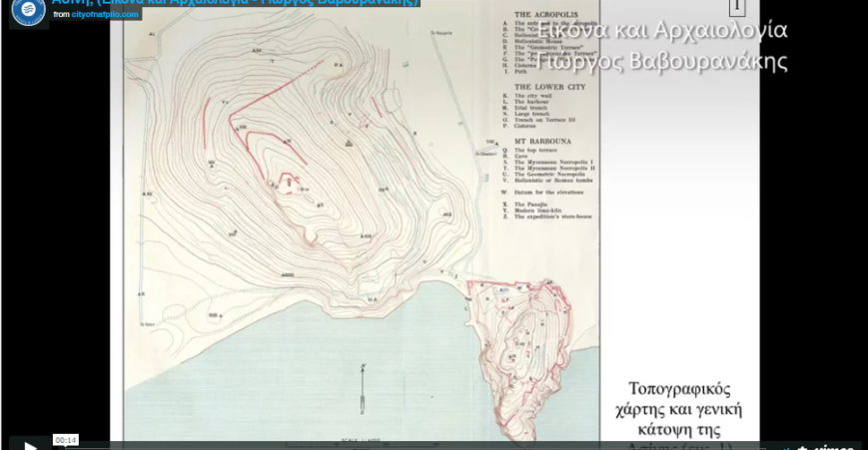Click the author name 'Γιώργος Βαβουρανάκης'
The height and width of the screenshot is (450, 868).
(x=695, y=61)
